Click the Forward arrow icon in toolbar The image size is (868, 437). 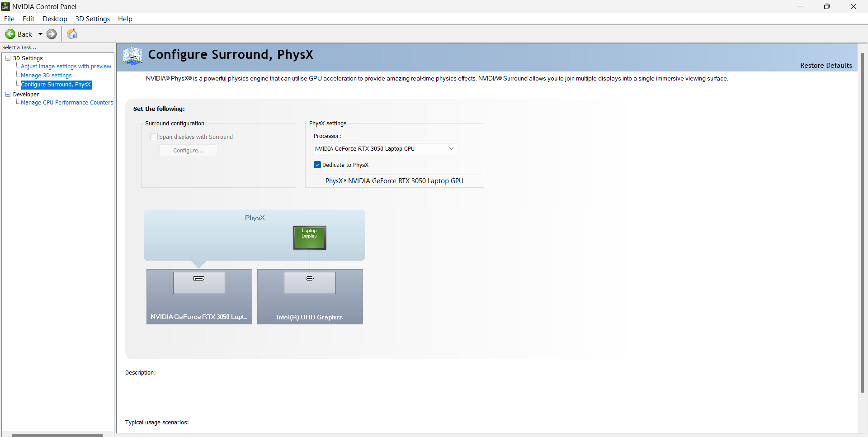[52, 34]
